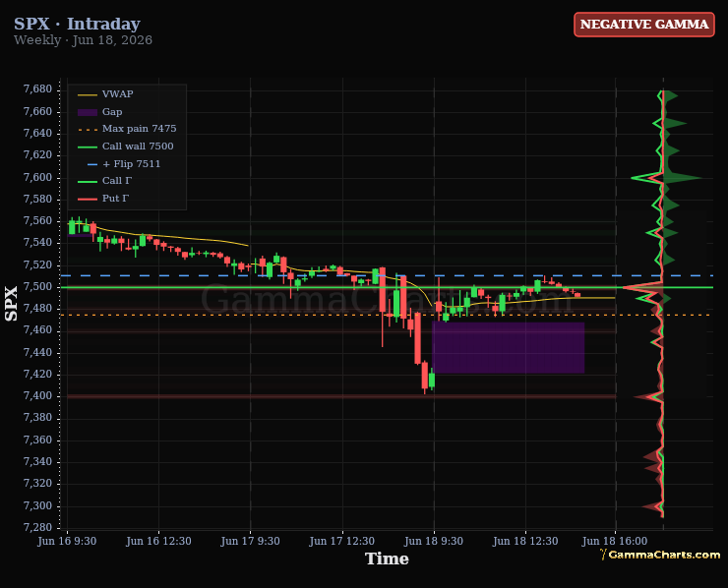
Task: Click the 'Jun 18 12:30' x-axis label
Action: click(525, 541)
